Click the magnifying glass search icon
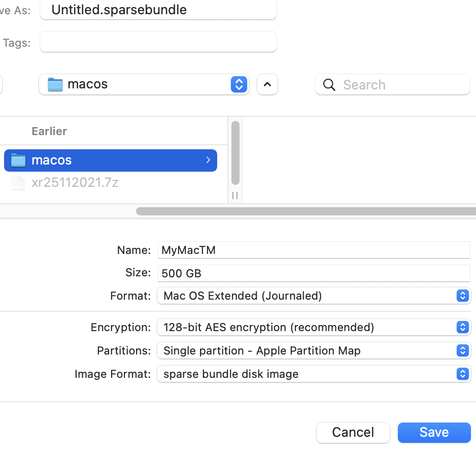Viewport: 476px width, 452px height. (329, 85)
